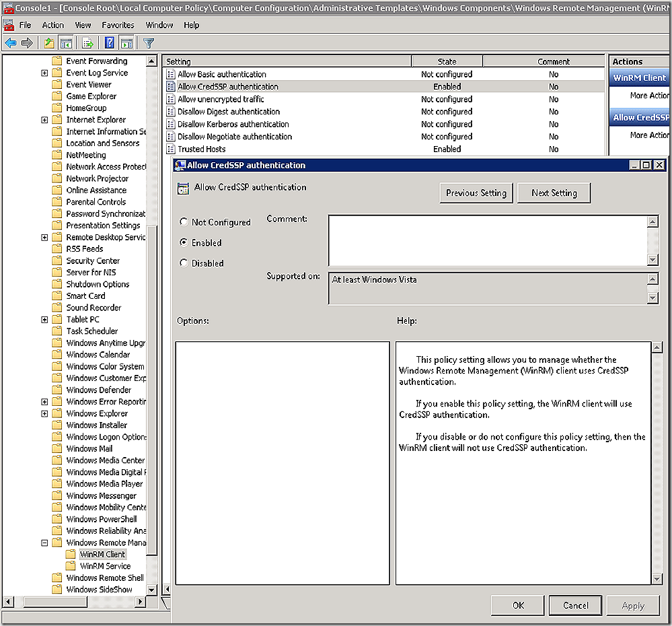
Task: Click the scroll-down arrow of the console tree
Action: click(x=152, y=590)
